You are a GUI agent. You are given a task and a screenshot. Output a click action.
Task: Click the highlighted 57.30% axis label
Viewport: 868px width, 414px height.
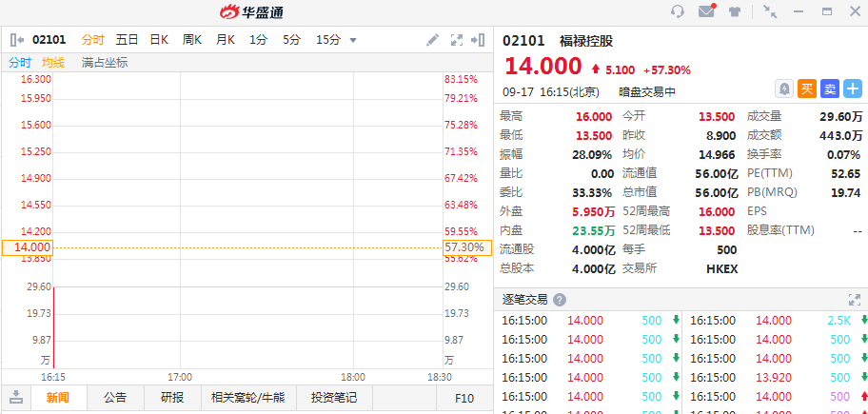[467, 248]
